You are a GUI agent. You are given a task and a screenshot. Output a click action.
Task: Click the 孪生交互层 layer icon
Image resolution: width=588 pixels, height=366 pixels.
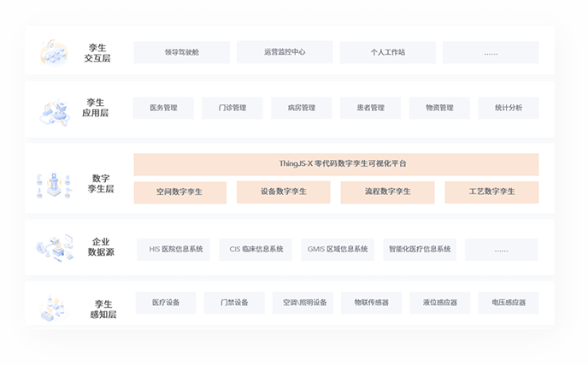54,53
